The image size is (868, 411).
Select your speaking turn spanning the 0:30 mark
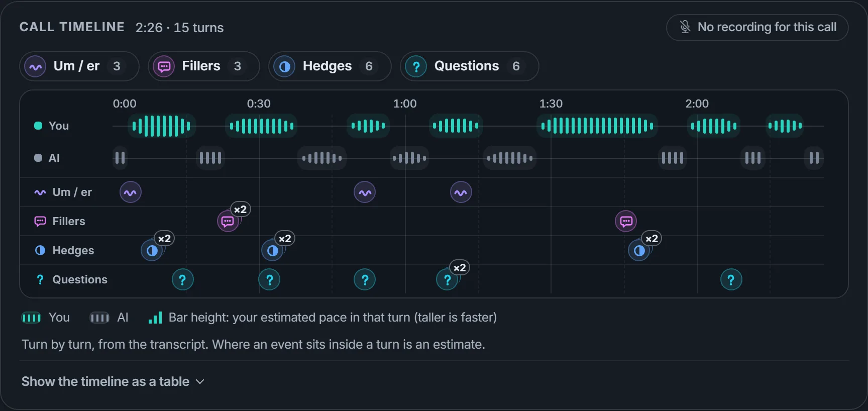point(261,126)
